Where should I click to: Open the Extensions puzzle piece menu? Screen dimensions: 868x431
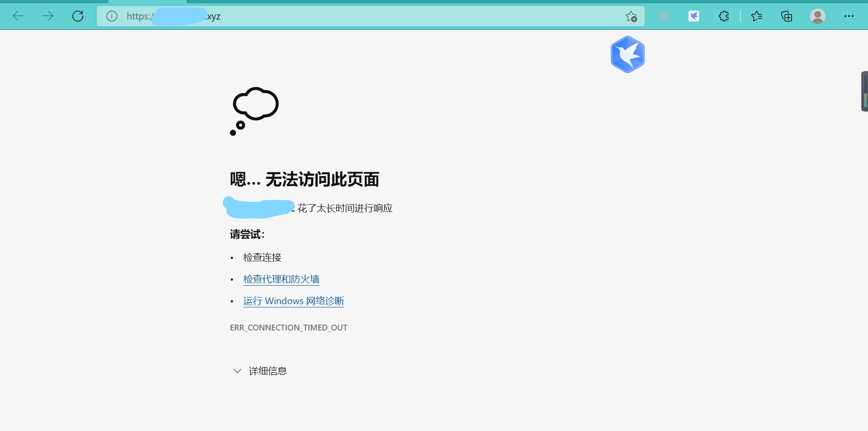coord(724,16)
